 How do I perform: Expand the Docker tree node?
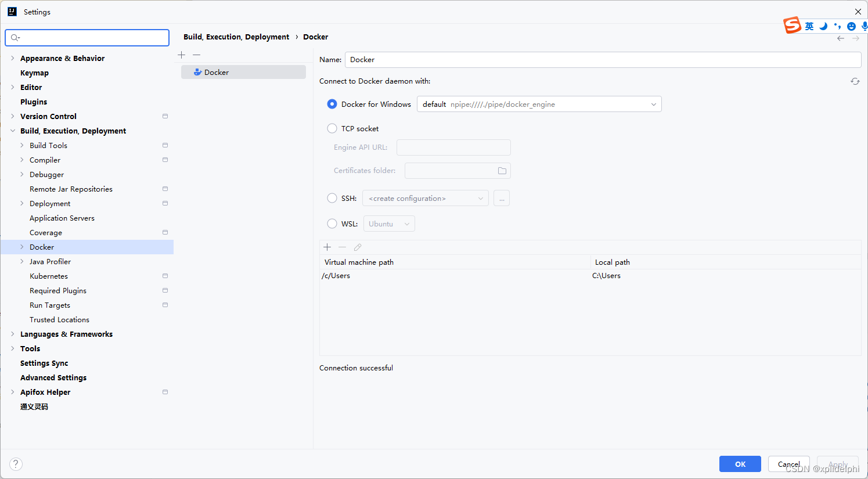pyautogui.click(x=22, y=247)
